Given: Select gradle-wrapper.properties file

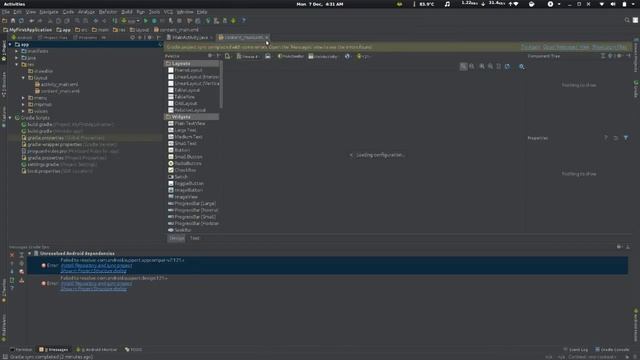Looking at the screenshot, I should tap(69, 144).
